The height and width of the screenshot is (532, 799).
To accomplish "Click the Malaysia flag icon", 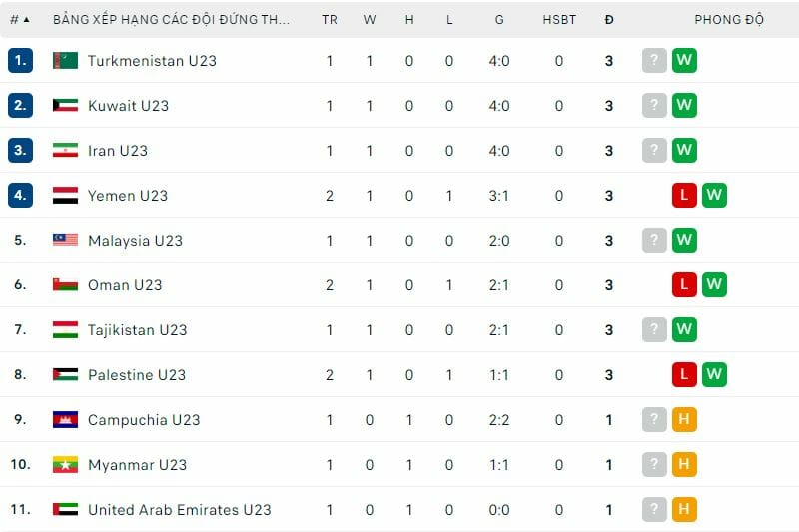I will 65,241.
